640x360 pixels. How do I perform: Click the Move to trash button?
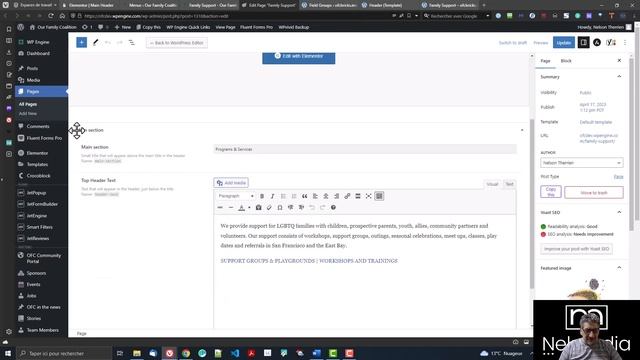(594, 192)
